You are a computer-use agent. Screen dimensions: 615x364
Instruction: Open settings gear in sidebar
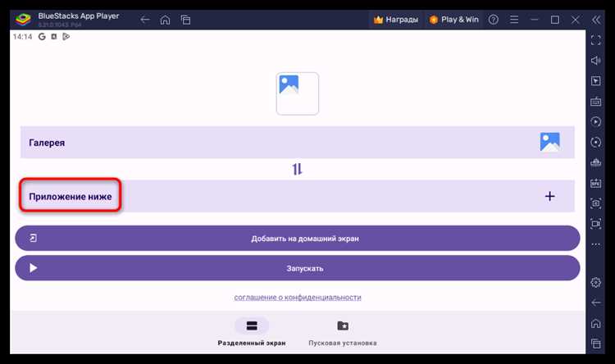[596, 282]
